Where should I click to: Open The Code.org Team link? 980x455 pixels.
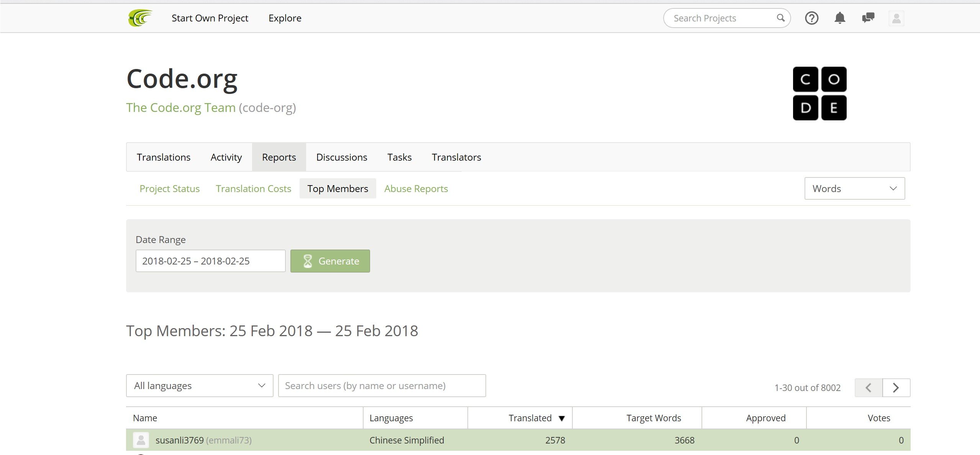tap(181, 108)
